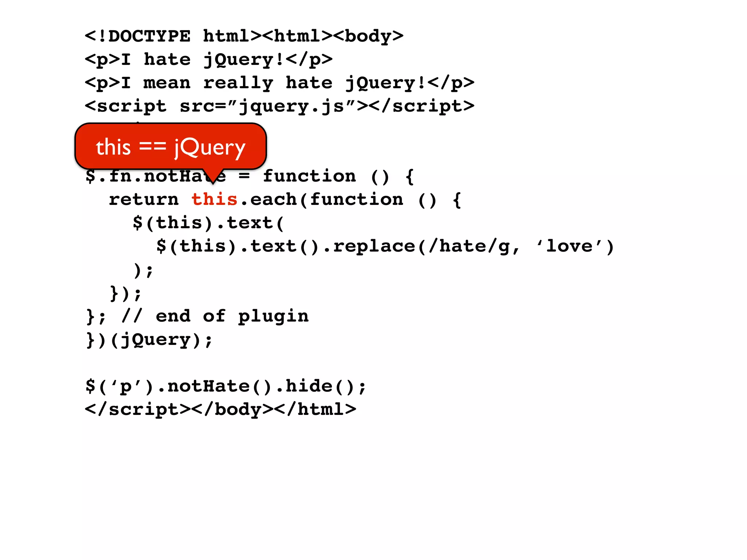Click the red 'this == jQuery' callout bubble

click(x=171, y=146)
